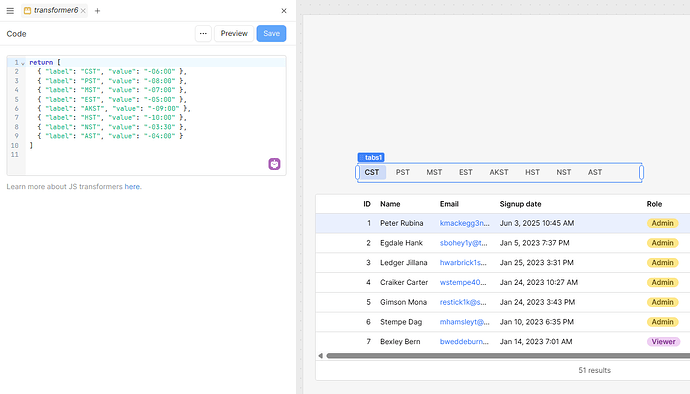Switch to the EST tab

[x=466, y=172]
